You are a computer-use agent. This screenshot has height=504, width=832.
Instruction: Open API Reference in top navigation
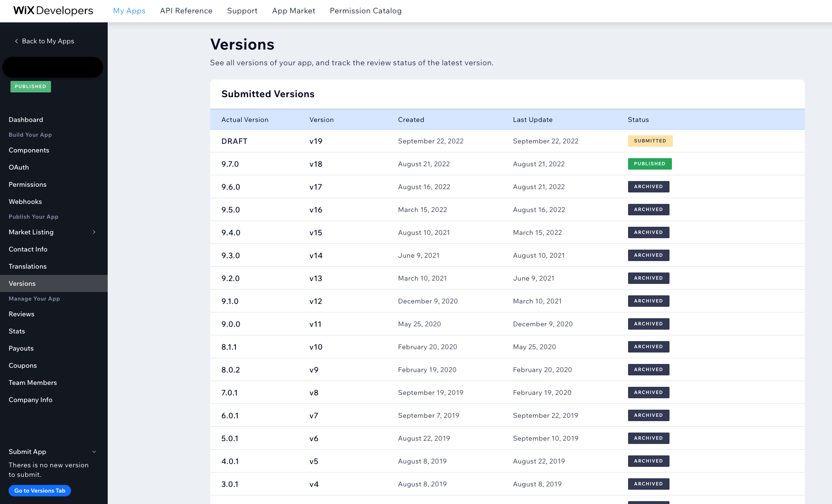[186, 10]
